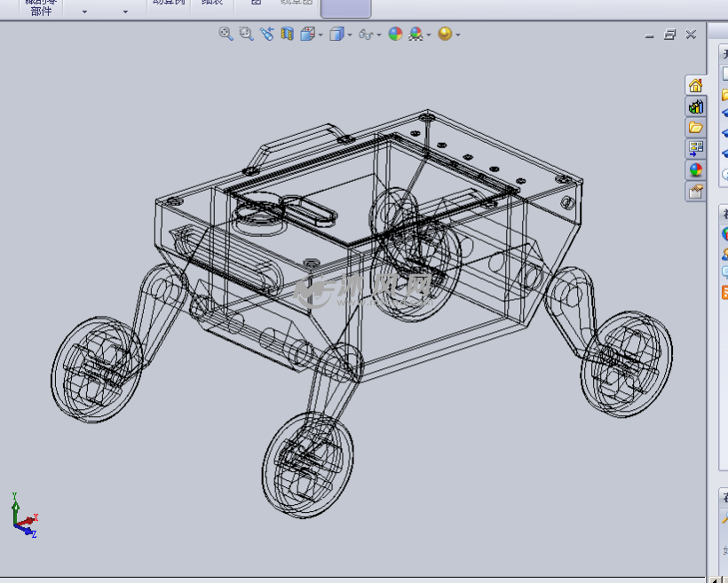Click the View Orientation cube icon
728x583 pixels.
tap(307, 34)
